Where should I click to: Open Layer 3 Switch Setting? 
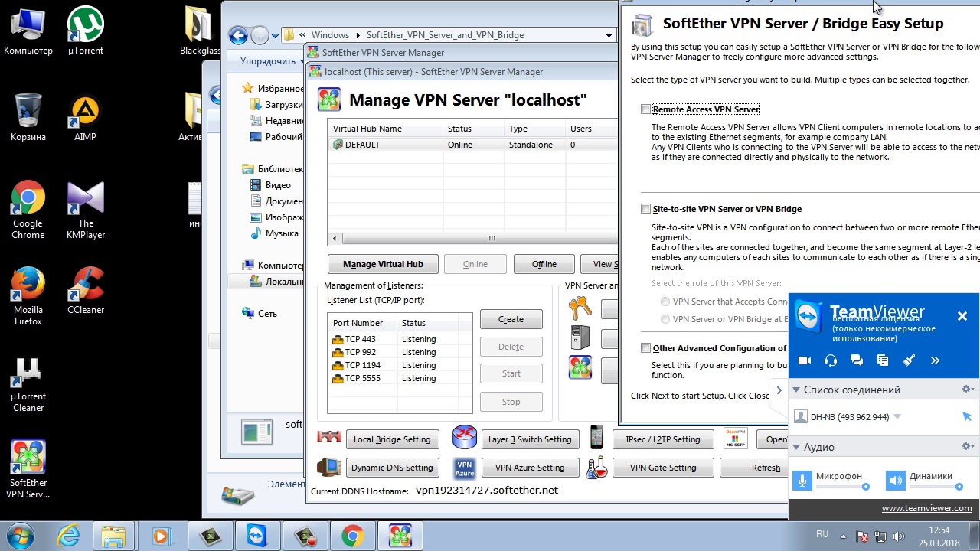tap(530, 439)
